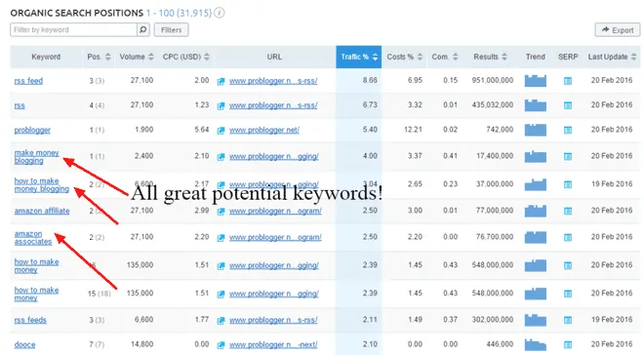
Task: Select the 8.66 traffic value
Action: (x=370, y=80)
